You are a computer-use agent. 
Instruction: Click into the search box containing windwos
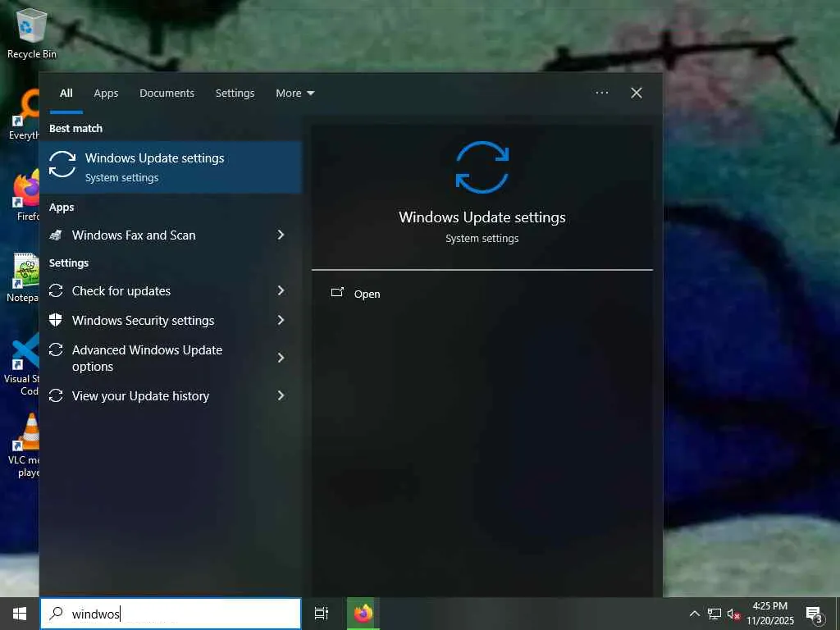(171, 614)
